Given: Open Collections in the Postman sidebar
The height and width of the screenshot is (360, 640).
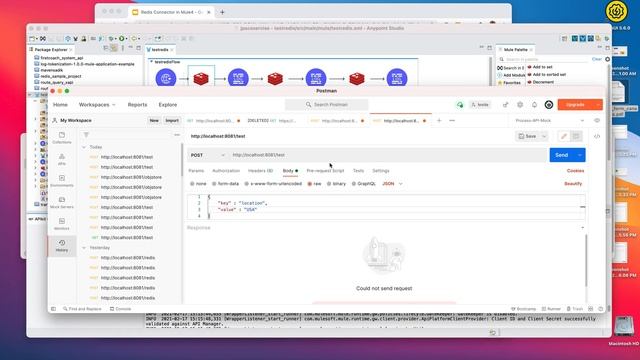Looking at the screenshot, I should (62, 138).
